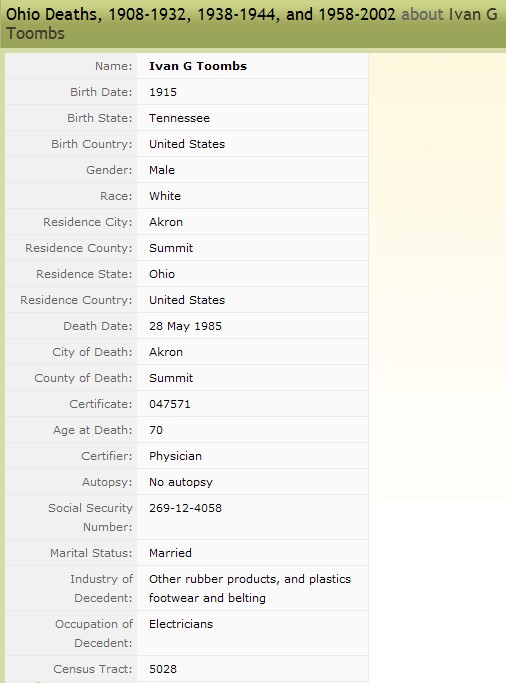The height and width of the screenshot is (688, 506).
Task: Click the marital status value Married
Action: (170, 553)
